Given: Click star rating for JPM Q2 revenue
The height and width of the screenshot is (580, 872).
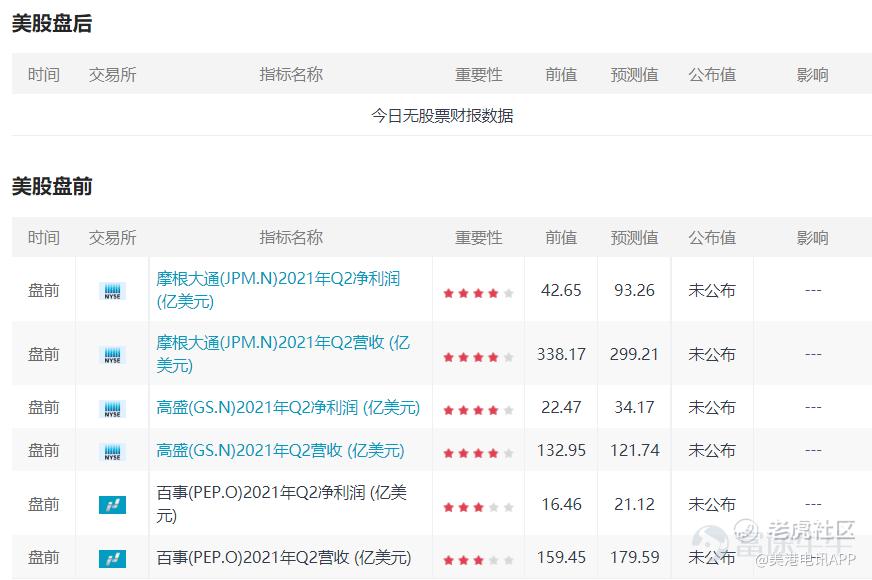Looking at the screenshot, I should click(x=478, y=357).
